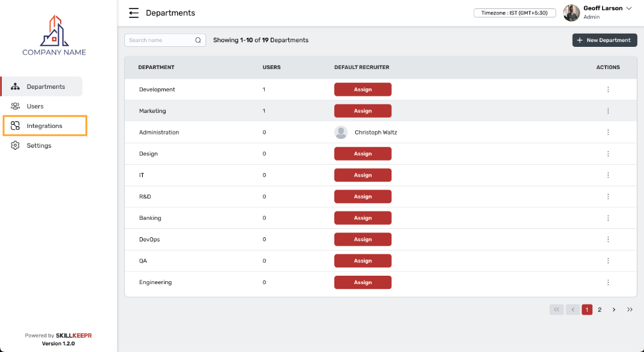Open the Integrations sidebar item
Viewport: 644px width, 352px height.
pyautogui.click(x=45, y=126)
